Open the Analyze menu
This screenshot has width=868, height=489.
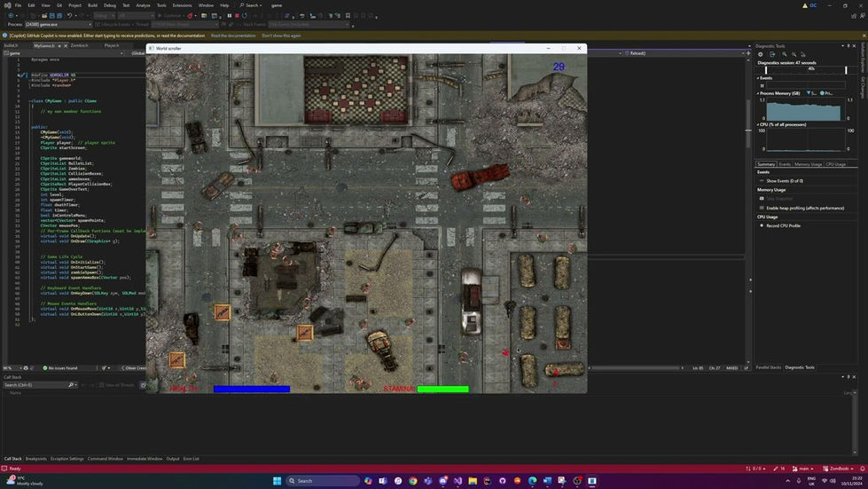[143, 5]
